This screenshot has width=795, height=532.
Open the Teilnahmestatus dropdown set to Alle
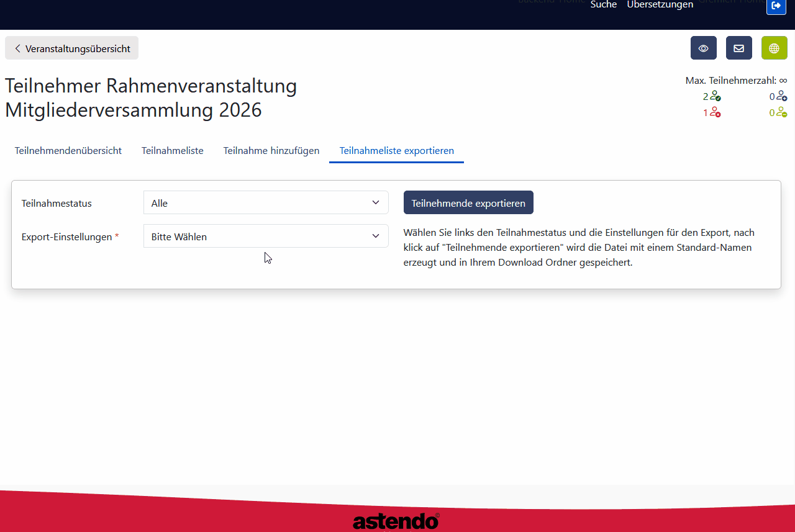point(266,202)
